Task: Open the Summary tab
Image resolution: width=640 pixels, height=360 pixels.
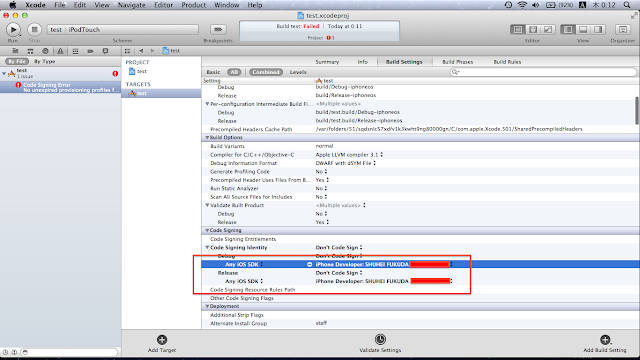Action: click(x=327, y=62)
